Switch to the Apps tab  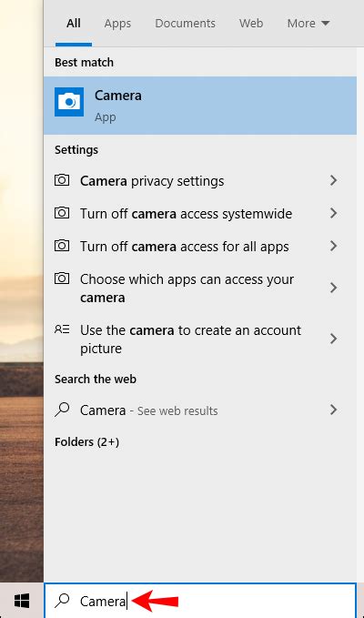[117, 24]
